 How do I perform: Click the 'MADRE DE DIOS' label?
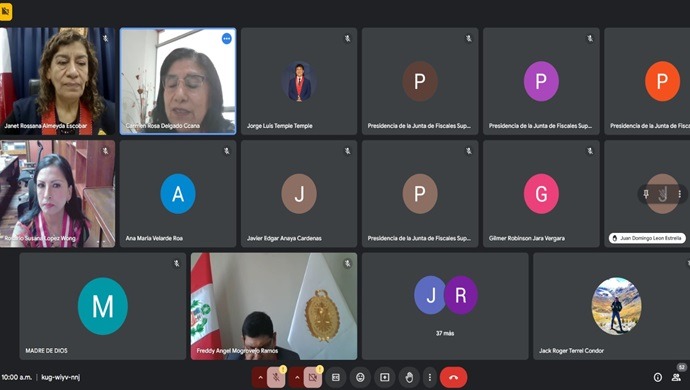[46, 351]
